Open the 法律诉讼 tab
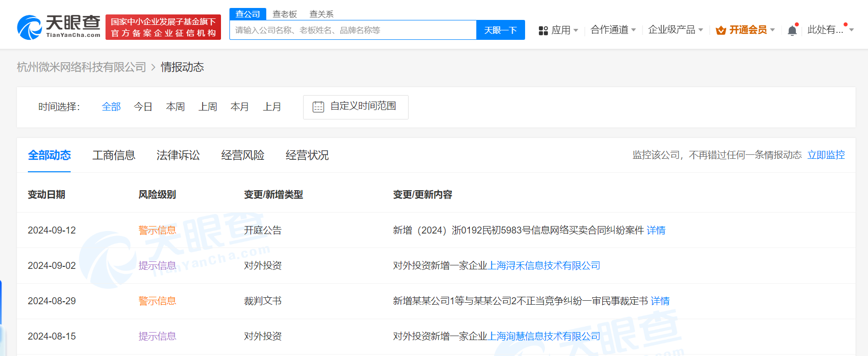868x356 pixels. (178, 155)
